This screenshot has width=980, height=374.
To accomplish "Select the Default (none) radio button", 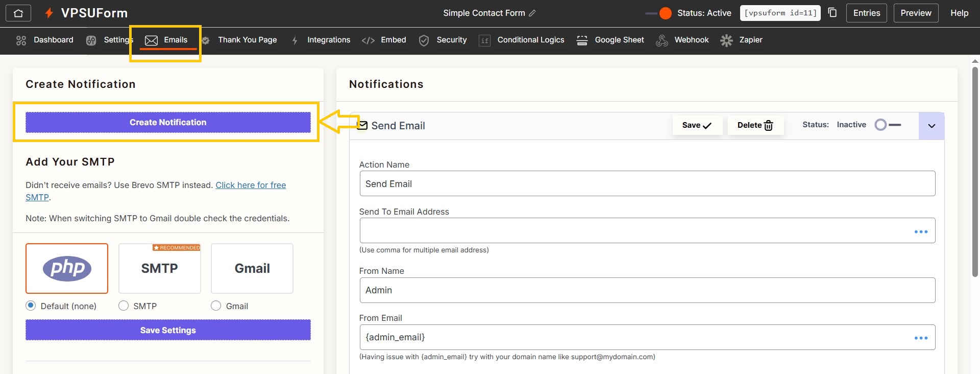I will 31,306.
